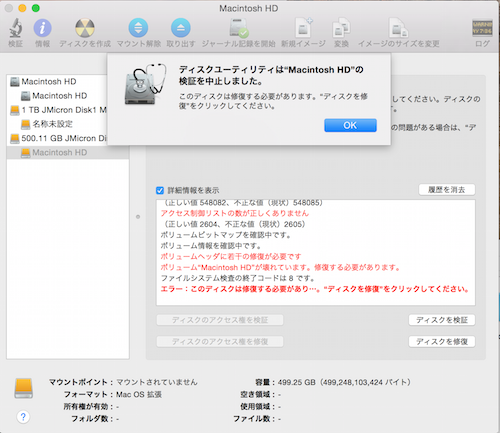Click the stethoscope disk icon in the dialog

click(145, 85)
